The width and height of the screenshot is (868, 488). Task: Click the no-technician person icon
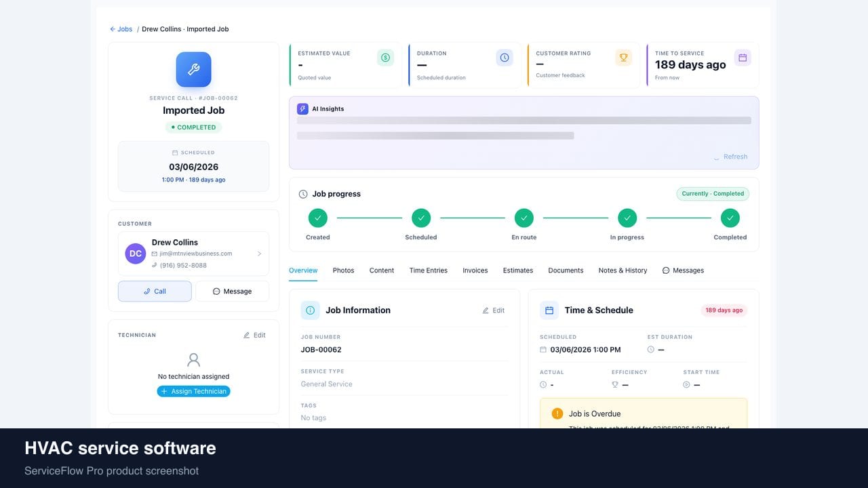(x=194, y=360)
